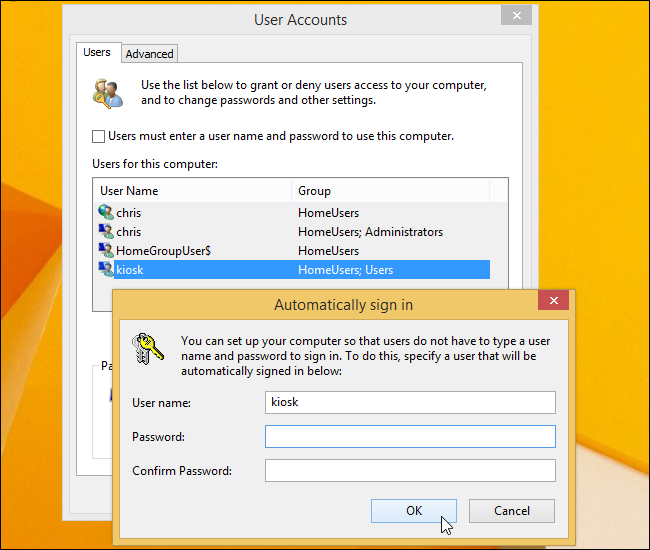Click 'HomeUsers; Users' group cell
This screenshot has height=550, width=650.
point(346,270)
